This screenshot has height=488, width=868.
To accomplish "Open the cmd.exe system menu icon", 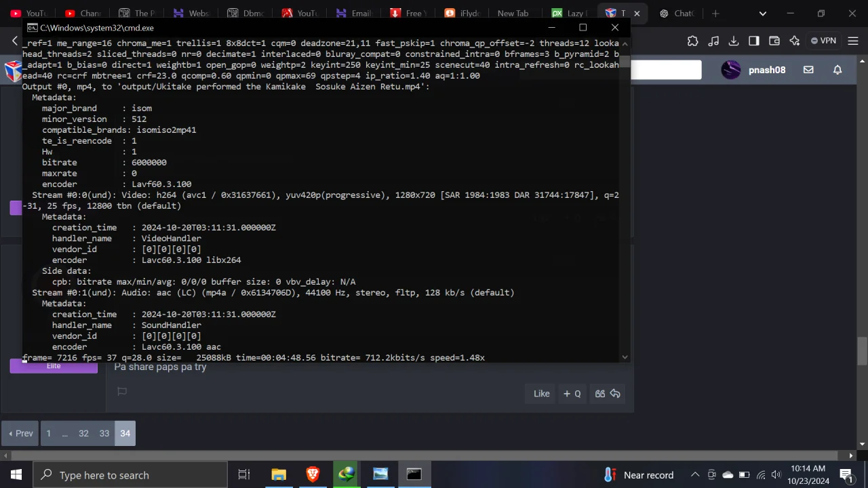I will click(32, 28).
